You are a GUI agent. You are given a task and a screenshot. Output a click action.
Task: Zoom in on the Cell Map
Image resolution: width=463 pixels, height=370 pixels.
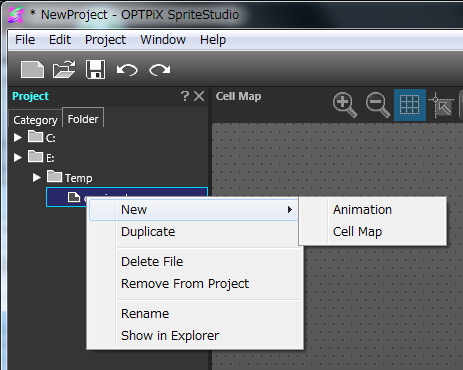[345, 105]
